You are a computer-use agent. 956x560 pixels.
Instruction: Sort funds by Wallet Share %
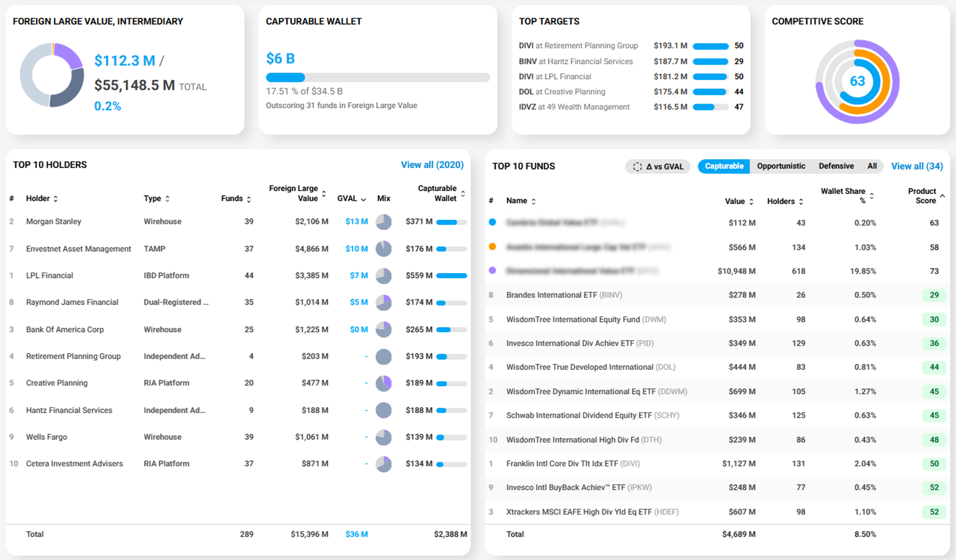click(871, 196)
